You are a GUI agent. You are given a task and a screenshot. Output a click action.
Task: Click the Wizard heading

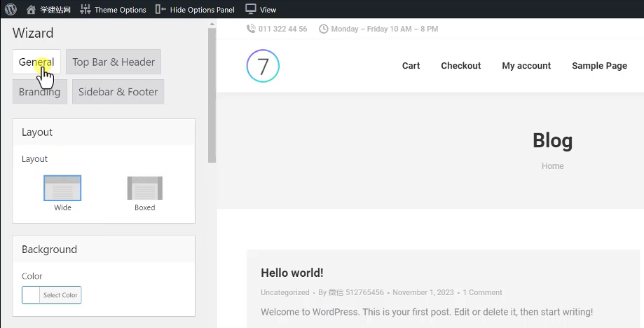pos(33,33)
